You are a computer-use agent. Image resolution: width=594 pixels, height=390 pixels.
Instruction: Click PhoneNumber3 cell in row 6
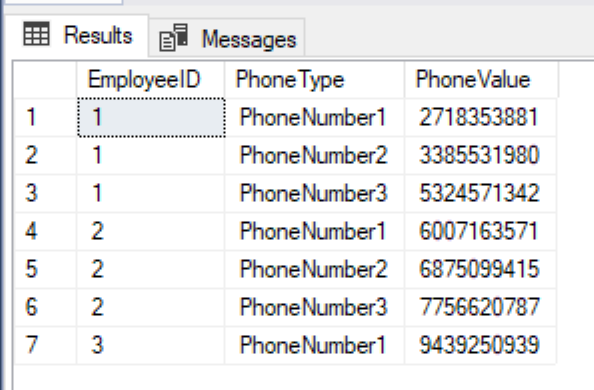[x=314, y=307]
